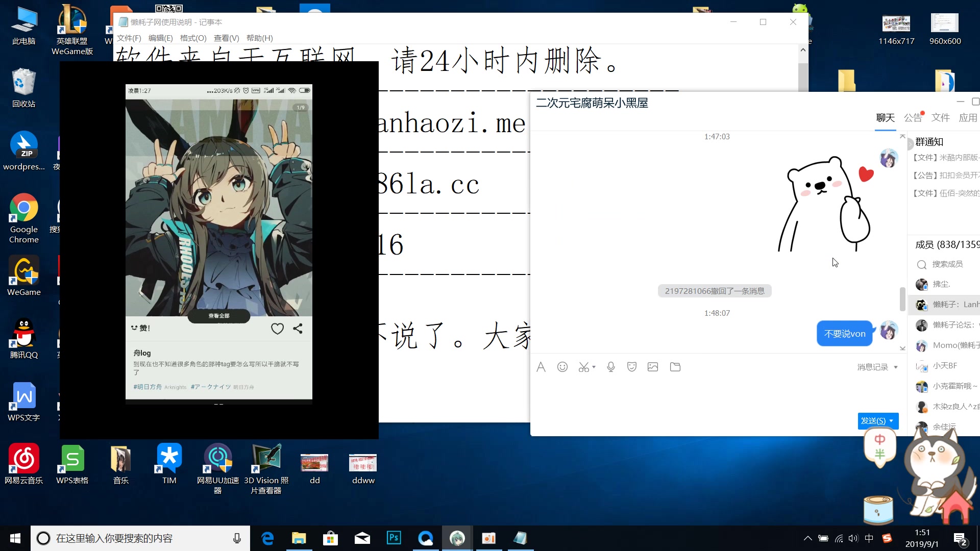Open 音乐 folder desktop icon

pos(121,464)
